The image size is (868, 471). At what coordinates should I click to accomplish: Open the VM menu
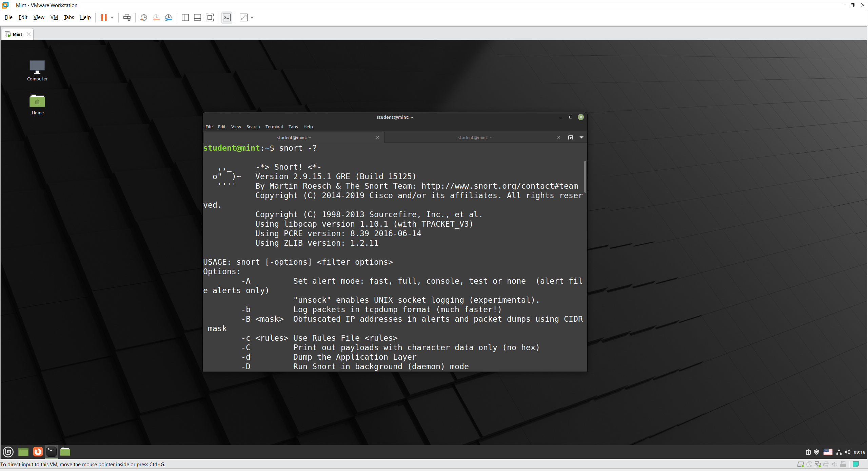click(54, 17)
